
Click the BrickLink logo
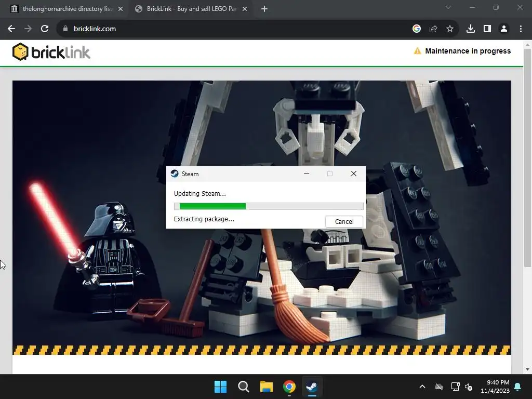click(51, 52)
